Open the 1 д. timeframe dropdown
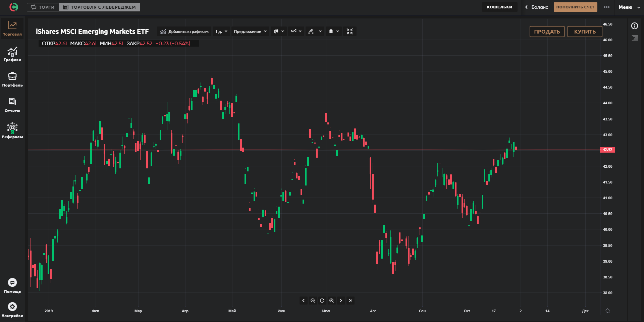 (x=221, y=31)
